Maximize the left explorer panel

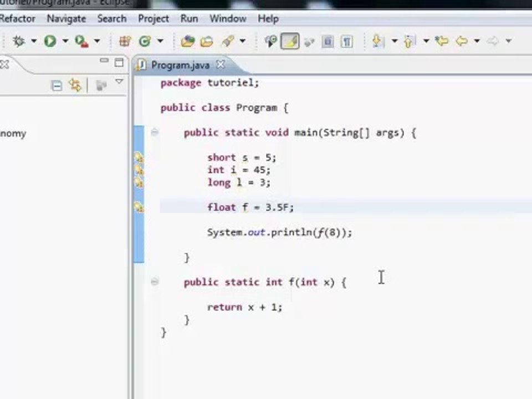[x=119, y=63]
